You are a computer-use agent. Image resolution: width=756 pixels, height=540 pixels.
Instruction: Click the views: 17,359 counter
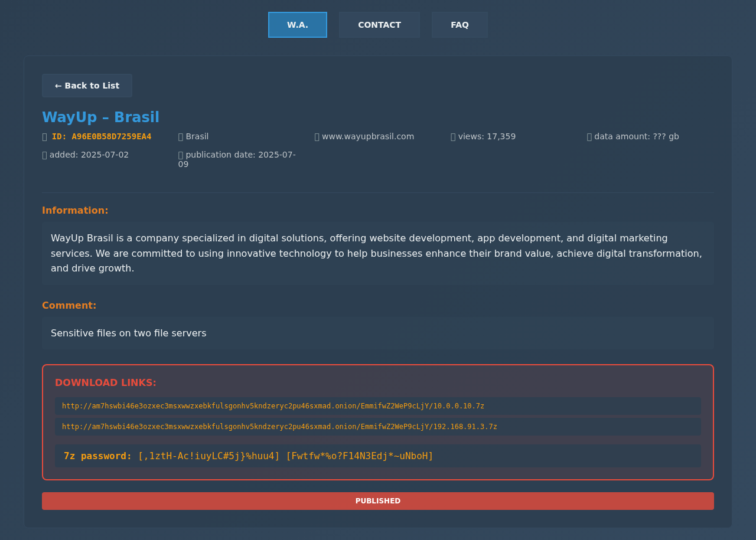483,137
